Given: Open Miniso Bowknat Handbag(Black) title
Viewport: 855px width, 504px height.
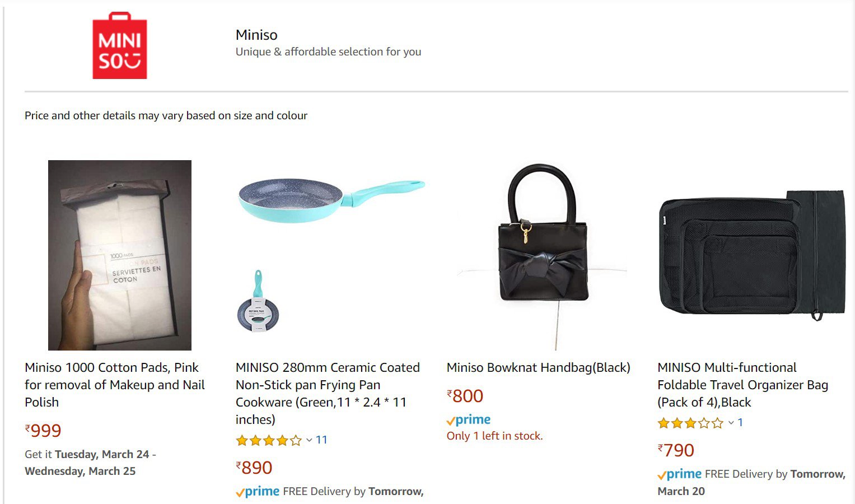Looking at the screenshot, I should (x=539, y=367).
